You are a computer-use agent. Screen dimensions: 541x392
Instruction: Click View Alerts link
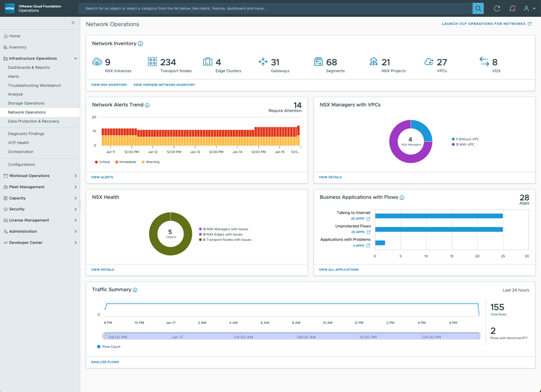point(102,177)
